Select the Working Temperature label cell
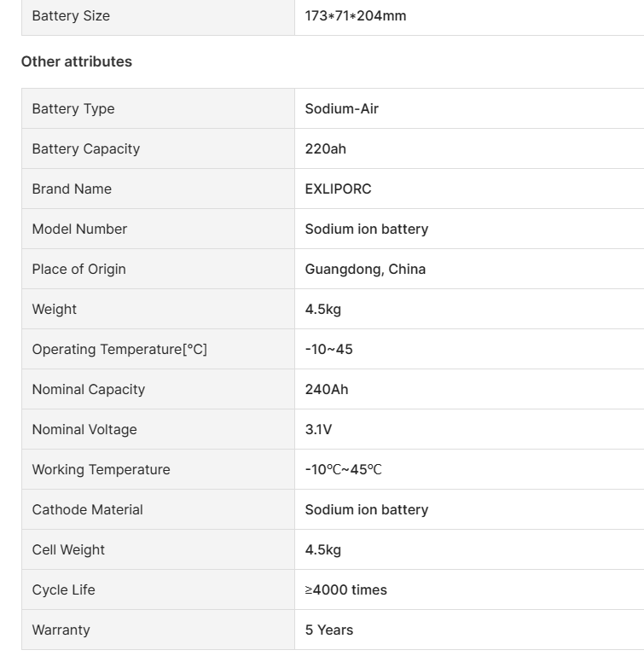Viewport: 644px width, 656px height. click(101, 469)
